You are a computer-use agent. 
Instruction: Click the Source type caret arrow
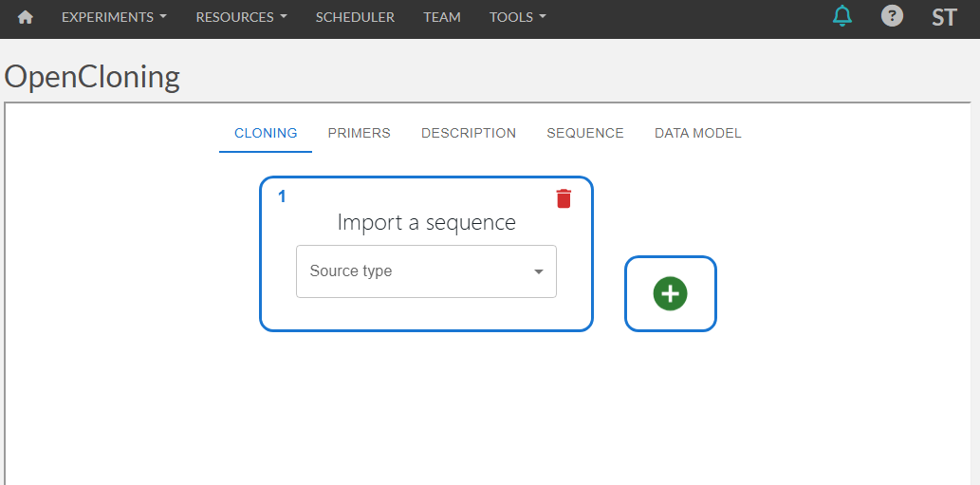coord(539,272)
